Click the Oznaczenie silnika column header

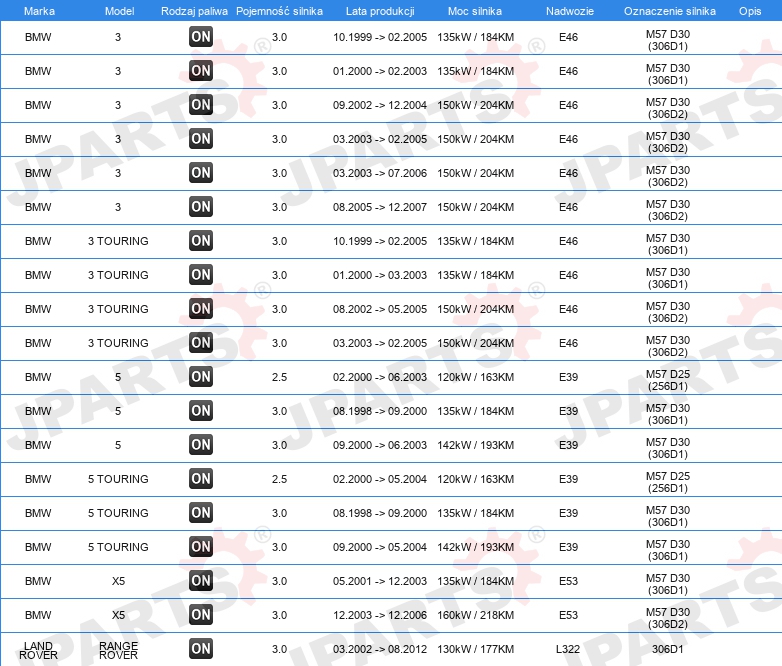669,11
